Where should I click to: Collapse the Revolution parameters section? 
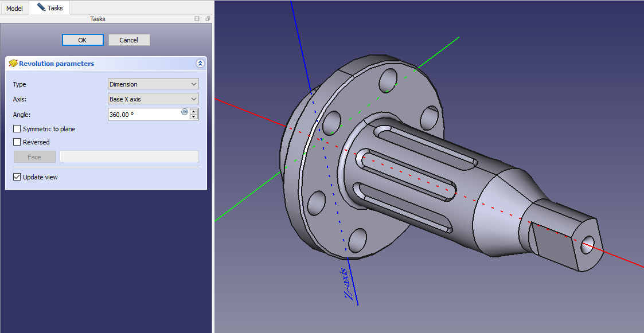(200, 64)
